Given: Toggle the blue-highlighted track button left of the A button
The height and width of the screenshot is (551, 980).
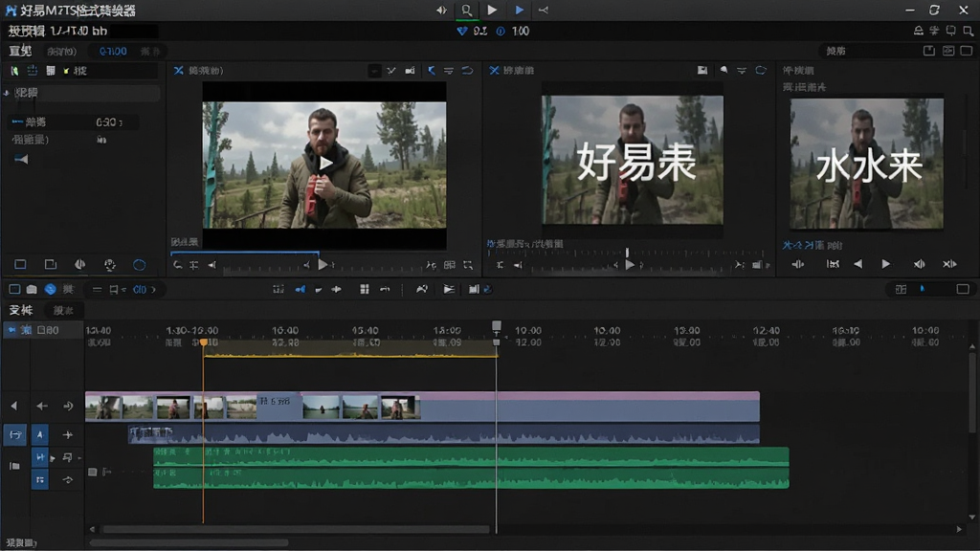Looking at the screenshot, I should click(15, 435).
